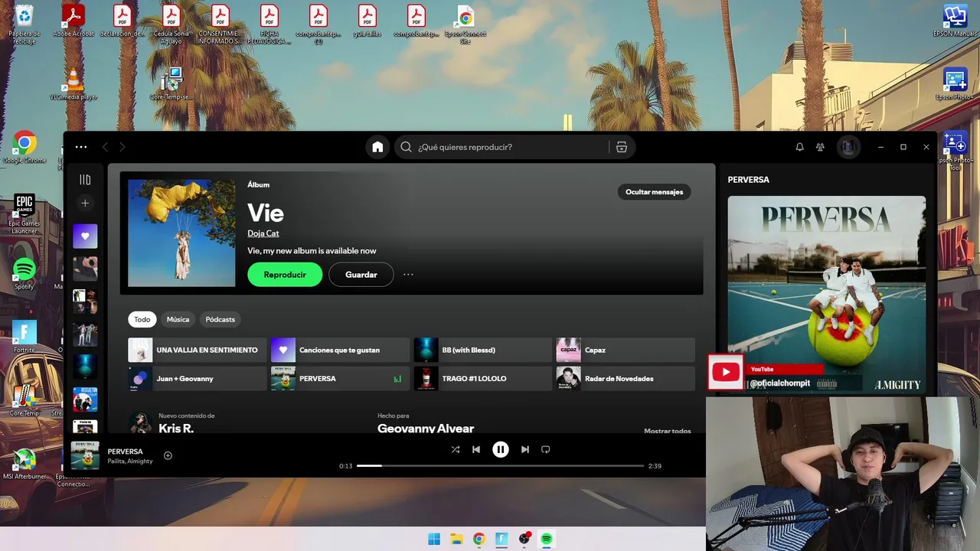This screenshot has width=980, height=551.
Task: Seek on the song progress bar
Action: coord(500,465)
